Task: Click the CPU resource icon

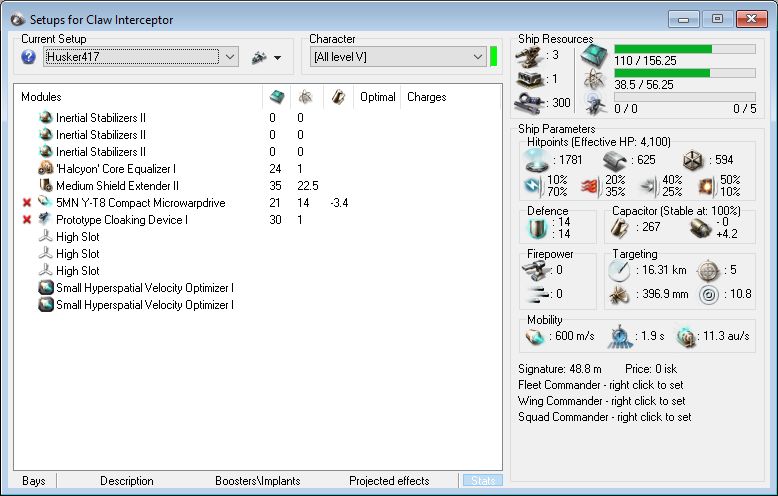Action: tap(594, 56)
